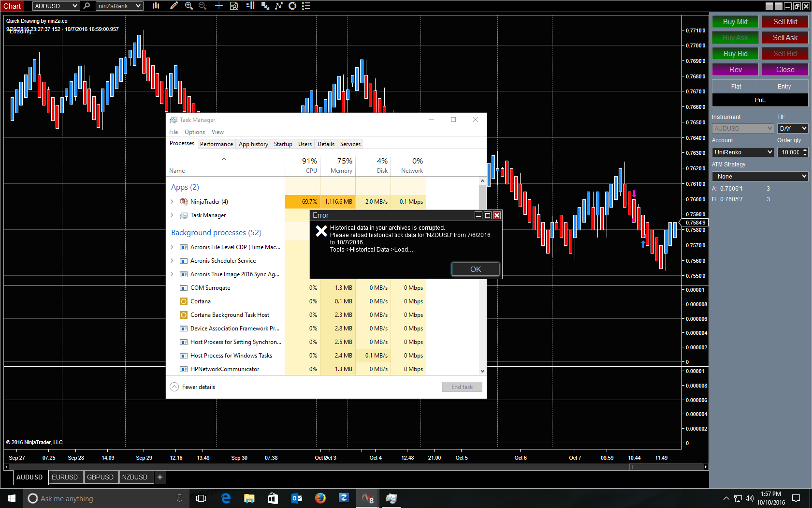Open the data box icon
This screenshot has width=812, height=508.
234,6
